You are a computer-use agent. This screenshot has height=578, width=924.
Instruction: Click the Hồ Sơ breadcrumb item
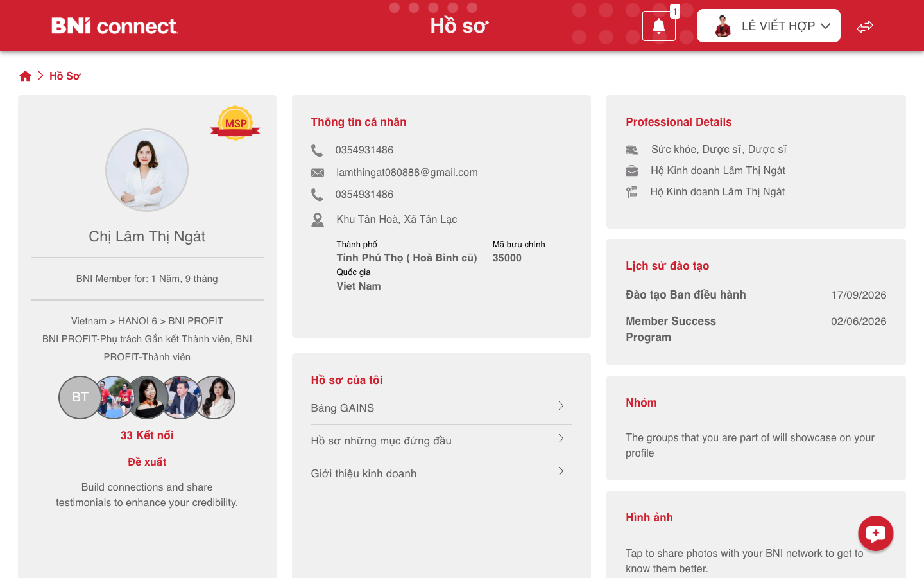coord(65,76)
